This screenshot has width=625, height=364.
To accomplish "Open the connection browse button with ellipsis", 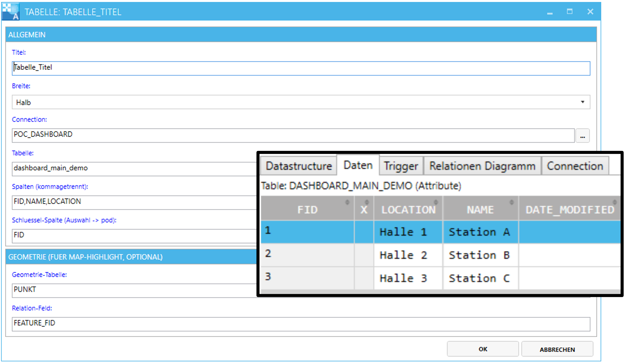I will [582, 136].
